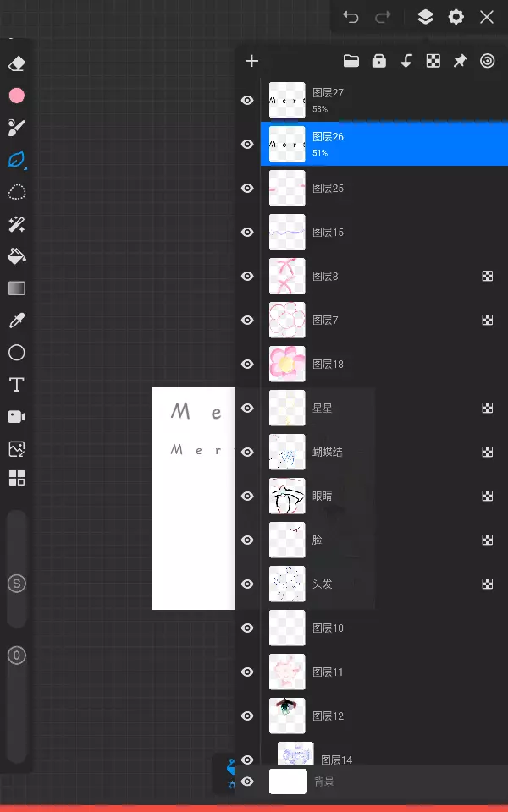
Task: Select the Smudge brush tool
Action: 17,128
